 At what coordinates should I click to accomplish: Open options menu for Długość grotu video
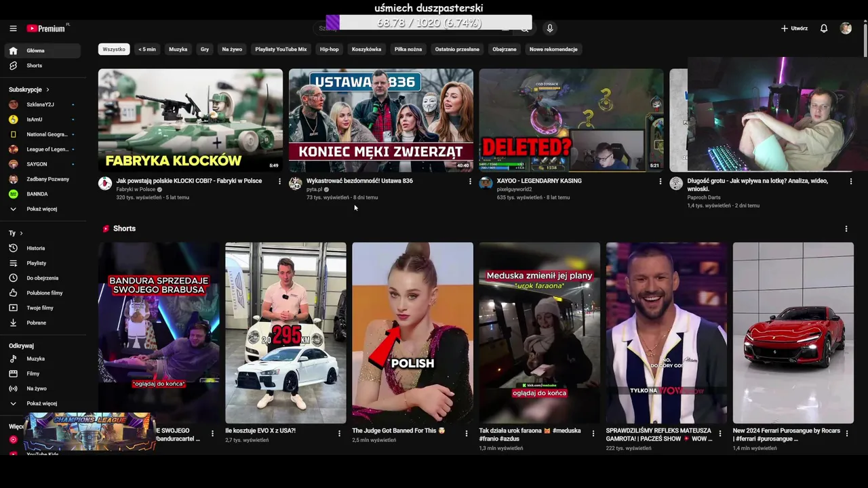coord(851,181)
